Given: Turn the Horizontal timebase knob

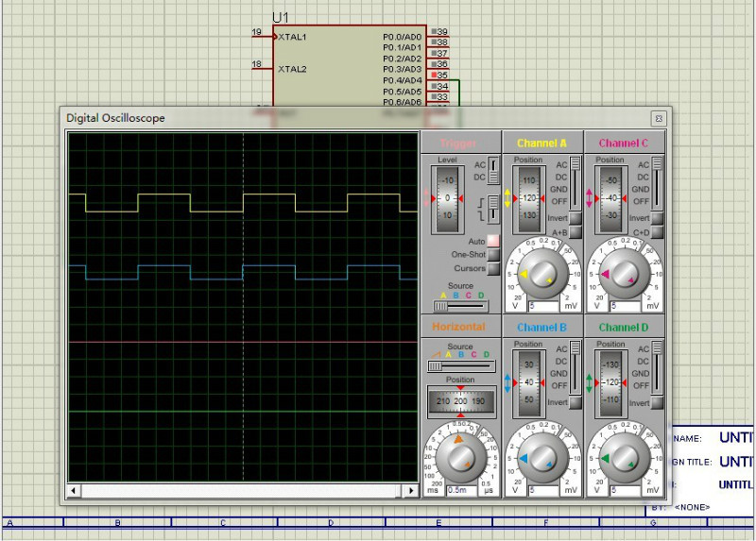Looking at the screenshot, I should (460, 460).
